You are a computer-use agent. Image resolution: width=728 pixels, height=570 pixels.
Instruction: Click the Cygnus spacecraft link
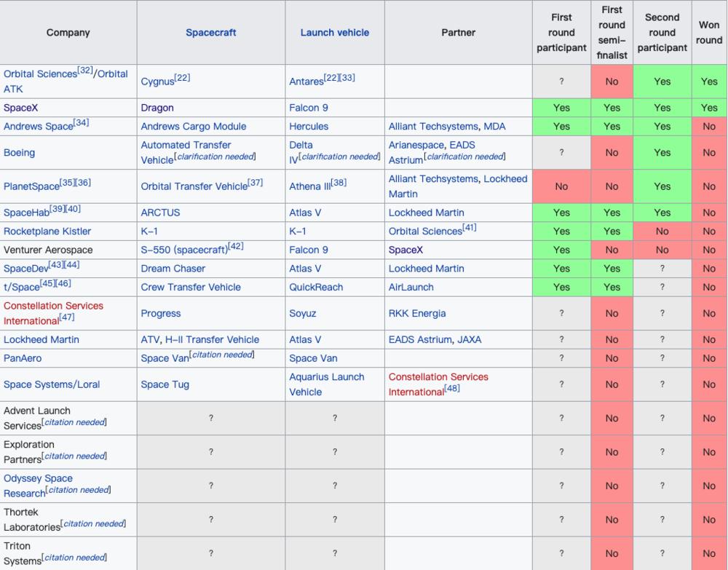(x=157, y=82)
